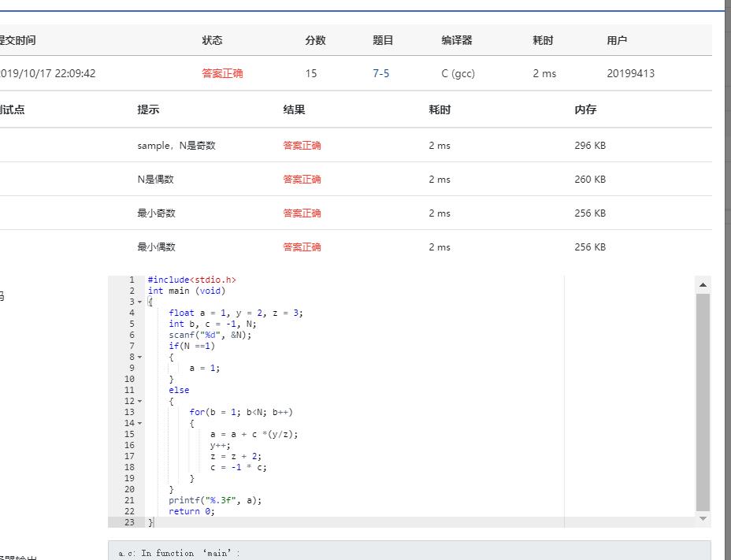The height and width of the screenshot is (560, 731).
Task: Click the 题目 column header
Action: (x=383, y=40)
